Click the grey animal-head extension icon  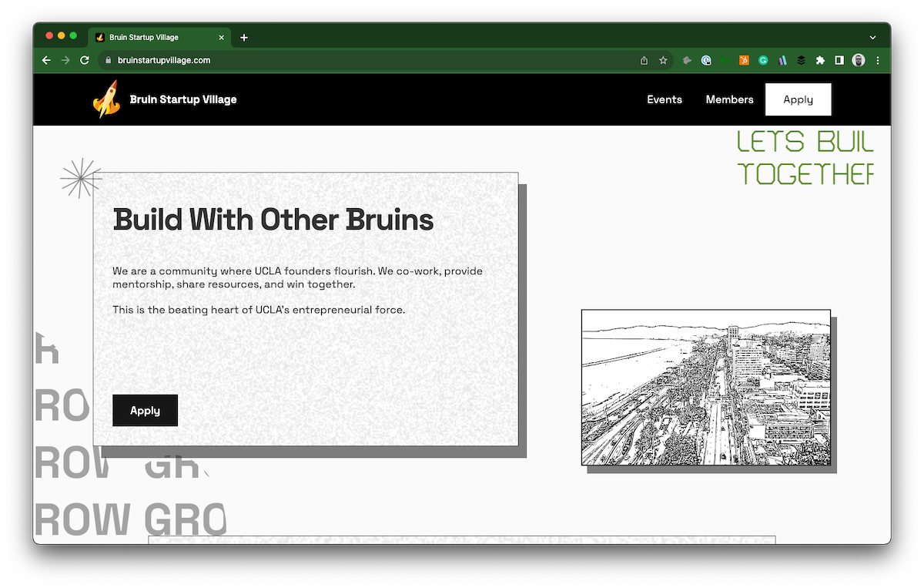point(687,60)
